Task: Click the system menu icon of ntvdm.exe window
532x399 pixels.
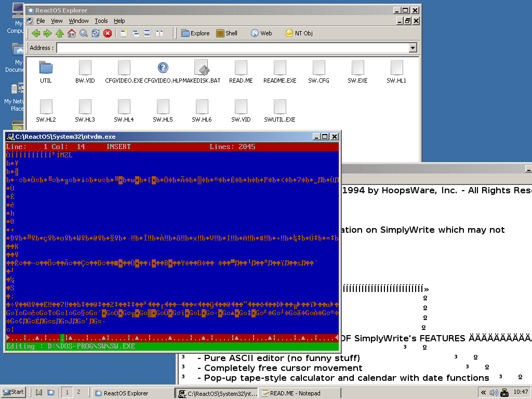Action: (10, 137)
